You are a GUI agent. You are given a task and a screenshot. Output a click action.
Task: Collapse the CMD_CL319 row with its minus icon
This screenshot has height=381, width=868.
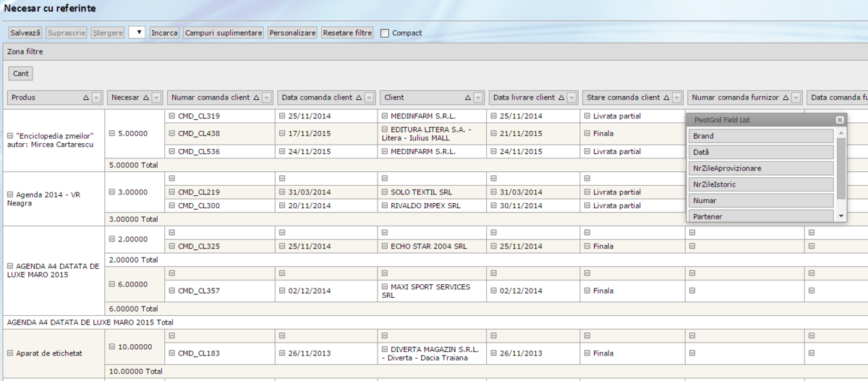click(171, 116)
